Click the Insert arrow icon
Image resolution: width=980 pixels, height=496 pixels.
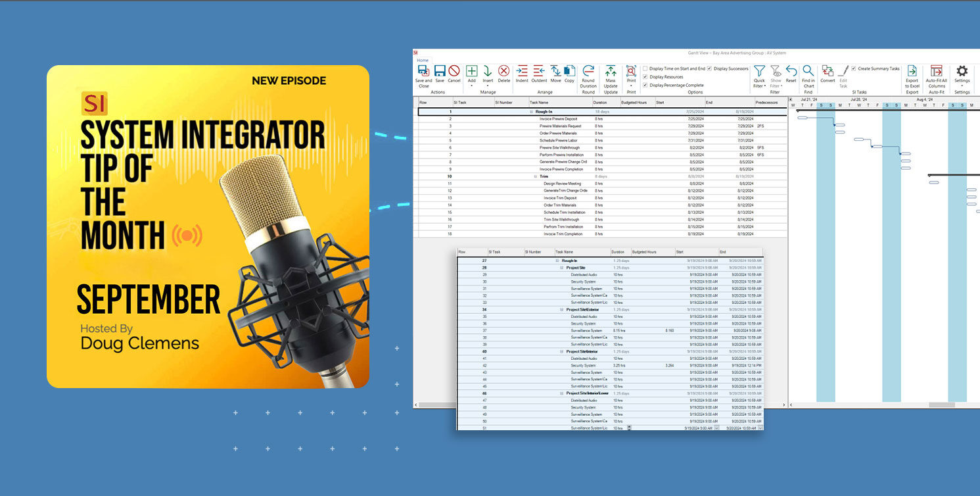click(488, 70)
